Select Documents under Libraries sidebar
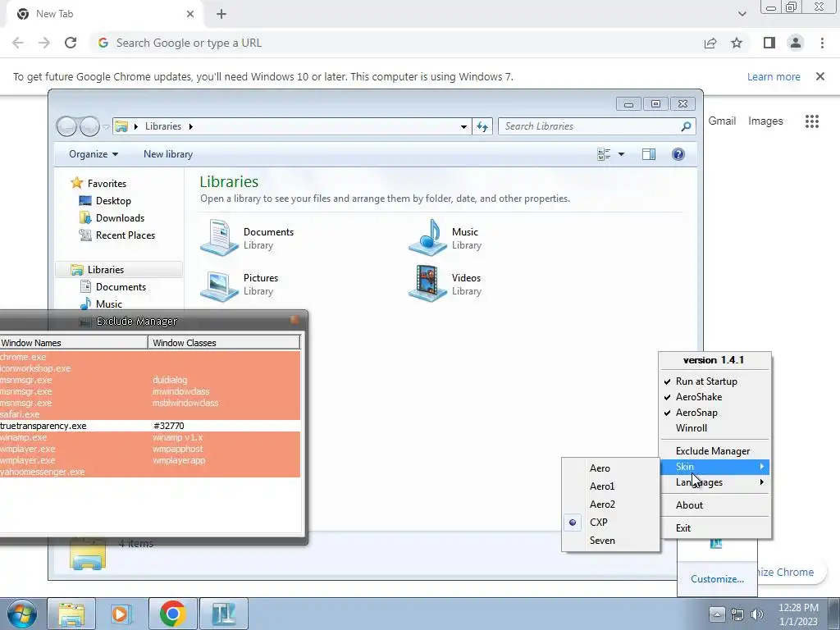 coord(121,286)
